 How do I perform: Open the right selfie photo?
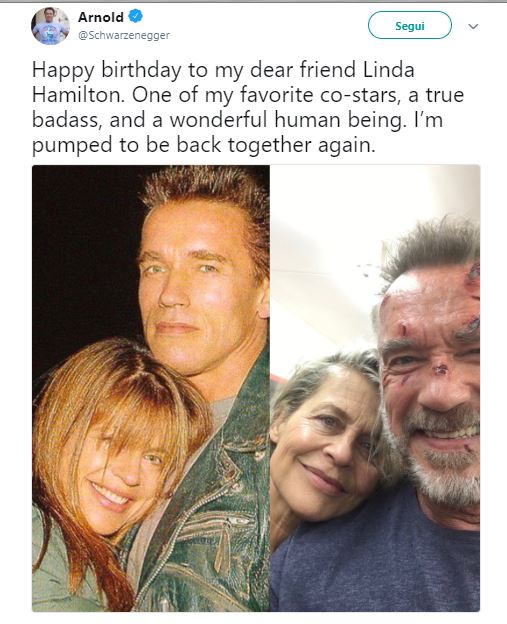point(375,388)
